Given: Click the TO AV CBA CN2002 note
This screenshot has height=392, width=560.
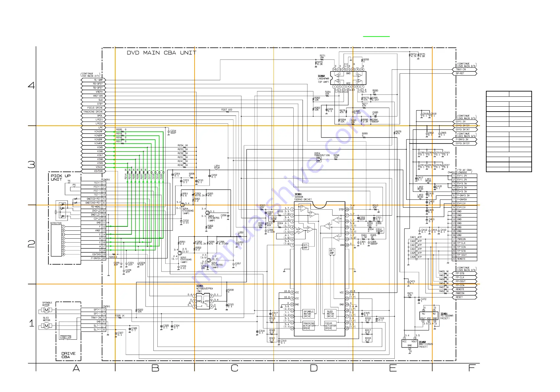Looking at the screenshot, I should coord(464,171).
